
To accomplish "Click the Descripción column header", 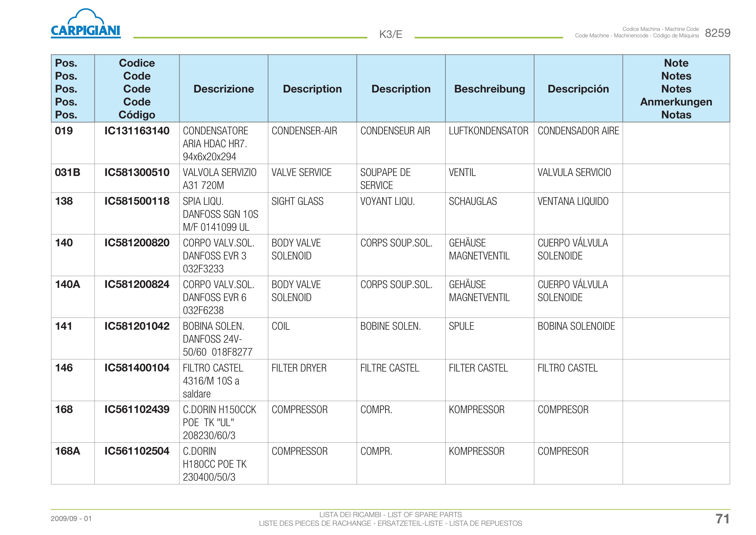I will [x=578, y=89].
